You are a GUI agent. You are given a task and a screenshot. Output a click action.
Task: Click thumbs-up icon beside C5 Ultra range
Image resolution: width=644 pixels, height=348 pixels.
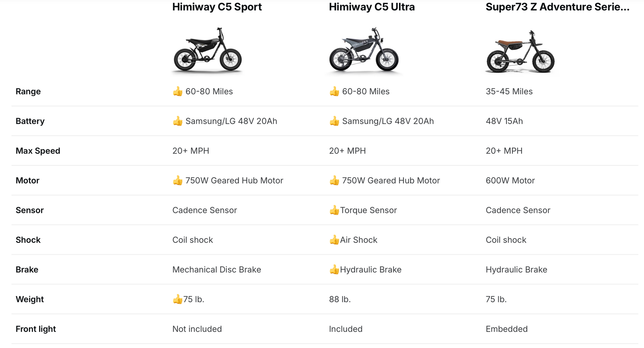(335, 91)
